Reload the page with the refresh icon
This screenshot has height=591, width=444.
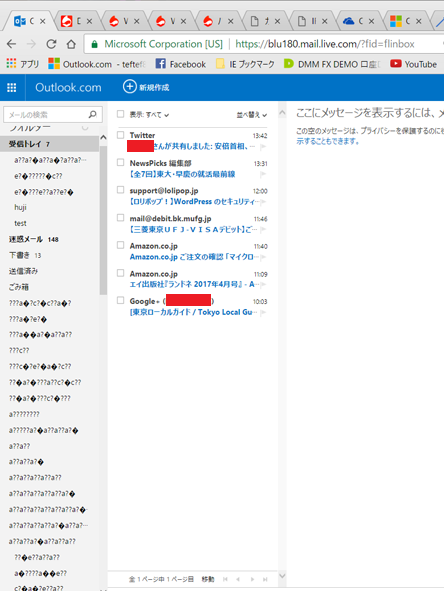pyautogui.click(x=51, y=44)
